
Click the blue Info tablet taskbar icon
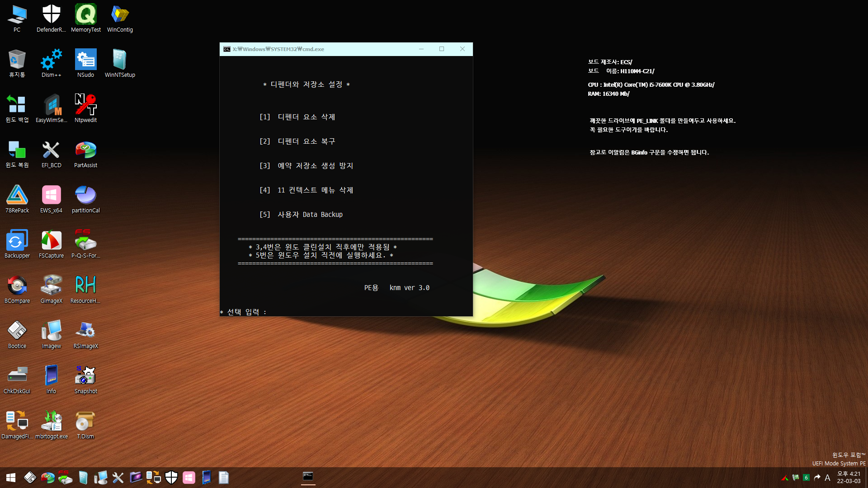click(207, 478)
